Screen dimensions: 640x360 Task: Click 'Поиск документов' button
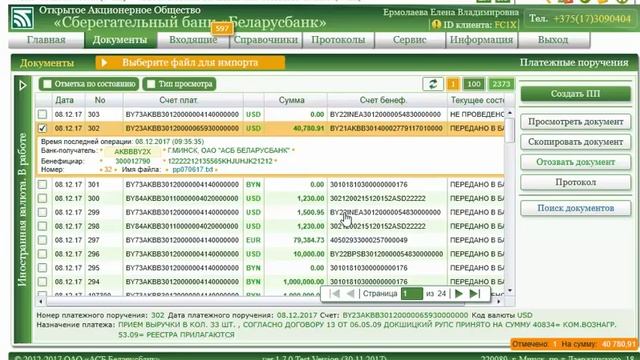click(576, 208)
